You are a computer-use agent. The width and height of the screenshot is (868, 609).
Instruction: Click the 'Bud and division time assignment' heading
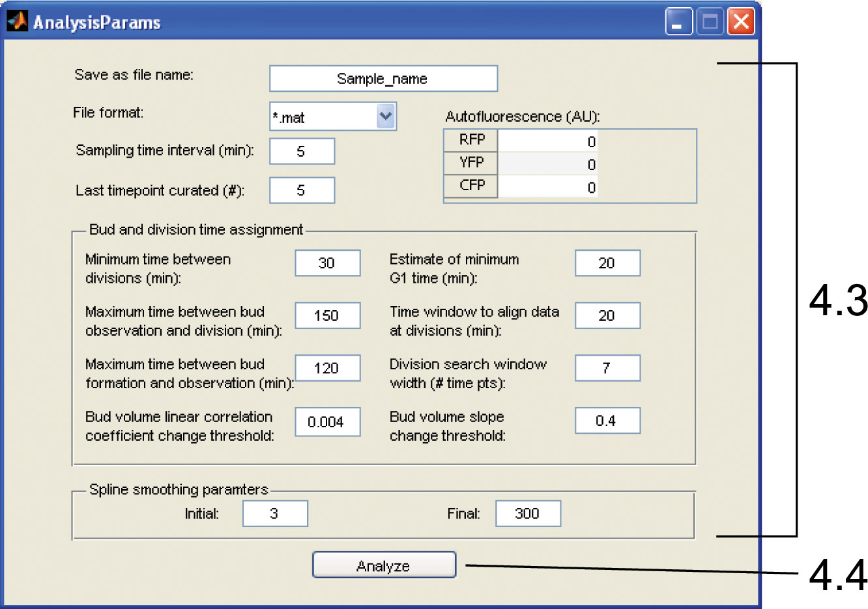[196, 230]
